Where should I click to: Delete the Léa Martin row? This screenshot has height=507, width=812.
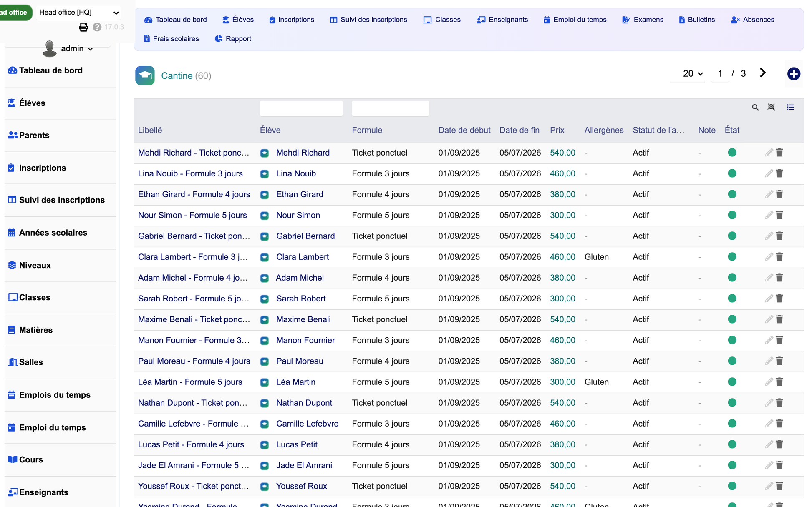779,382
